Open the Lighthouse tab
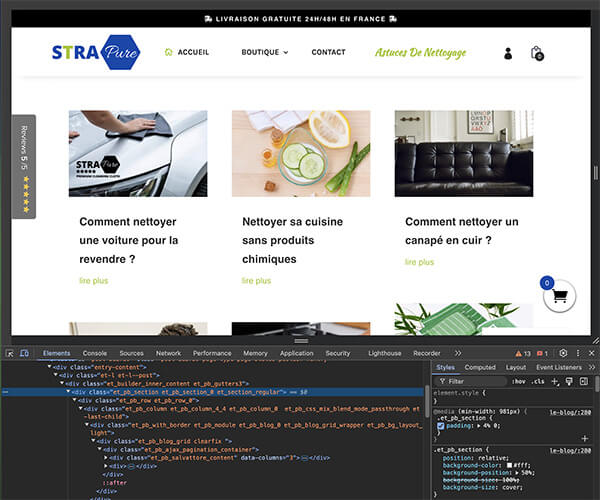Image resolution: width=600 pixels, height=500 pixels. (385, 353)
